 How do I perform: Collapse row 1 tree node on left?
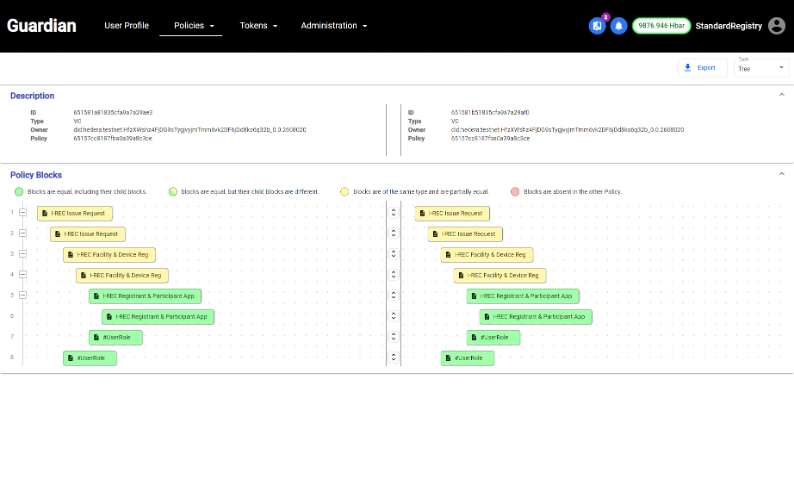pyautogui.click(x=22, y=213)
